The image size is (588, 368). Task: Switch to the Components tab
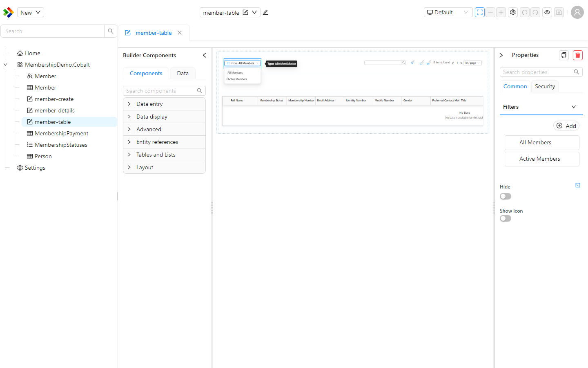click(x=146, y=73)
